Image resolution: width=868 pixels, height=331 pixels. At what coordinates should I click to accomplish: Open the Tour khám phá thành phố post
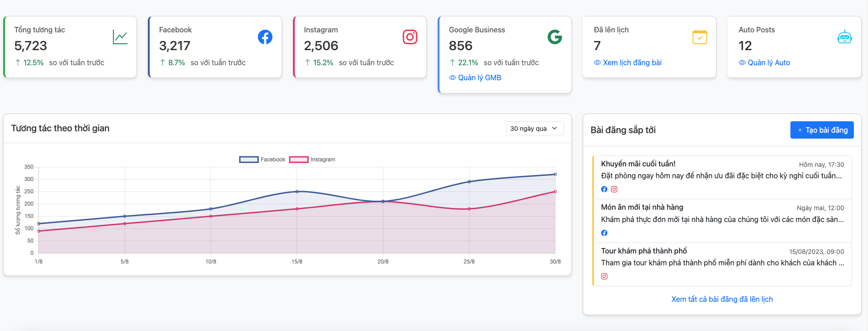point(643,251)
